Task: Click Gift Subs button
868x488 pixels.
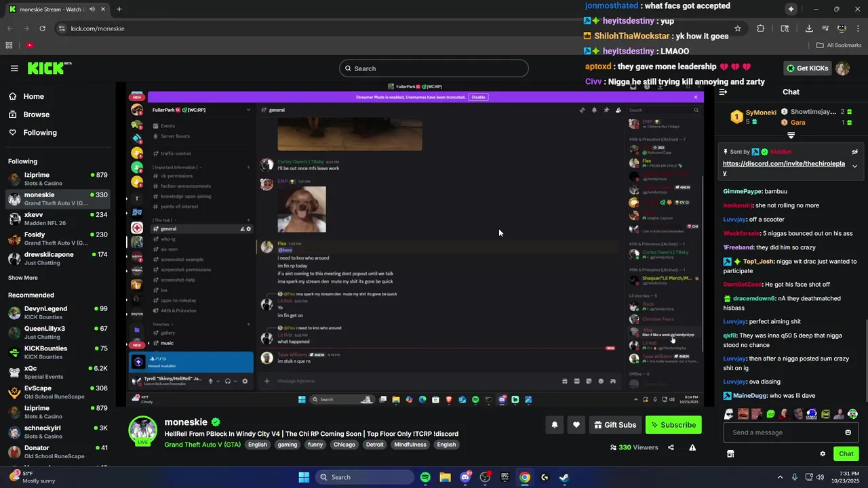Action: tap(615, 425)
